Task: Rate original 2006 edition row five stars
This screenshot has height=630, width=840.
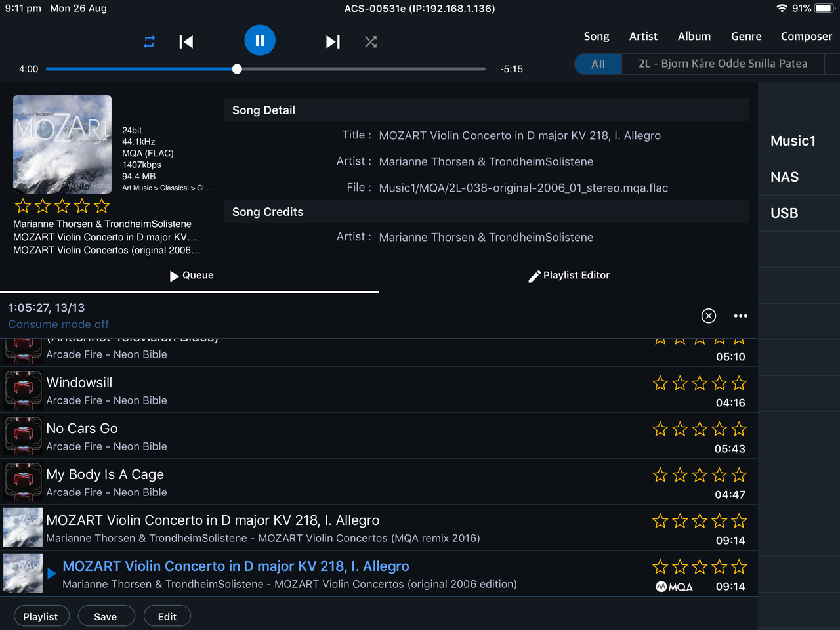Action: [739, 567]
